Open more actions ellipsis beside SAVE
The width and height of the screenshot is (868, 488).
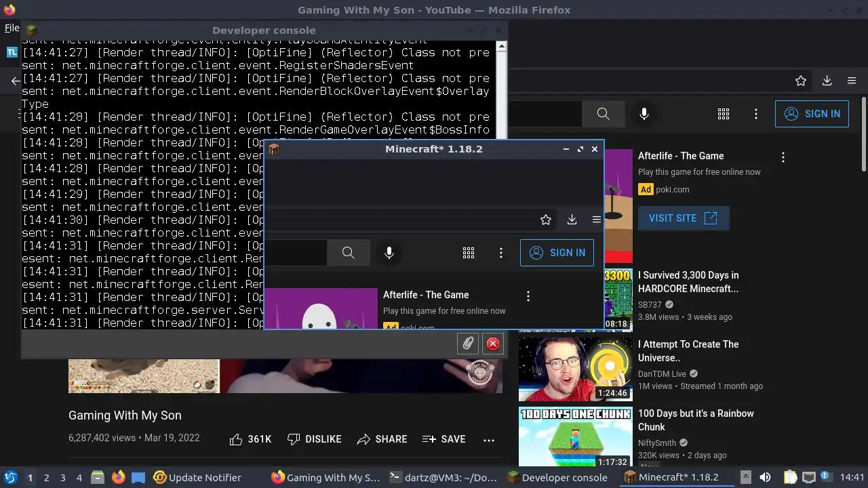(x=489, y=440)
